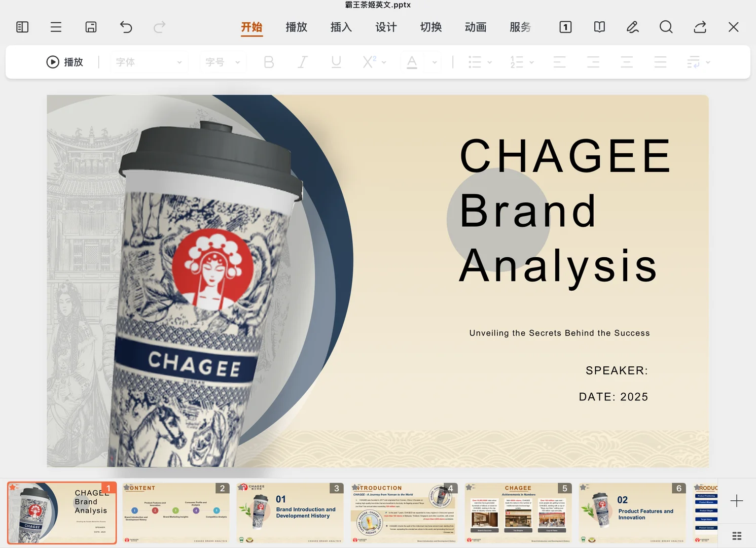Justify the text alignment
Image resolution: width=756 pixels, height=548 pixels.
pyautogui.click(x=660, y=62)
